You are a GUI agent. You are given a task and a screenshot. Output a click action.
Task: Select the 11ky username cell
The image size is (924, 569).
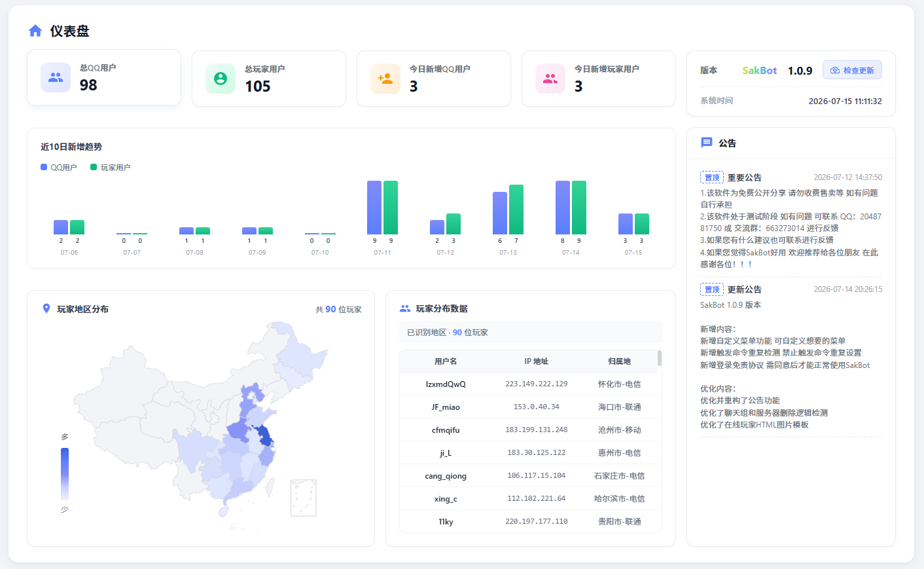click(x=446, y=522)
